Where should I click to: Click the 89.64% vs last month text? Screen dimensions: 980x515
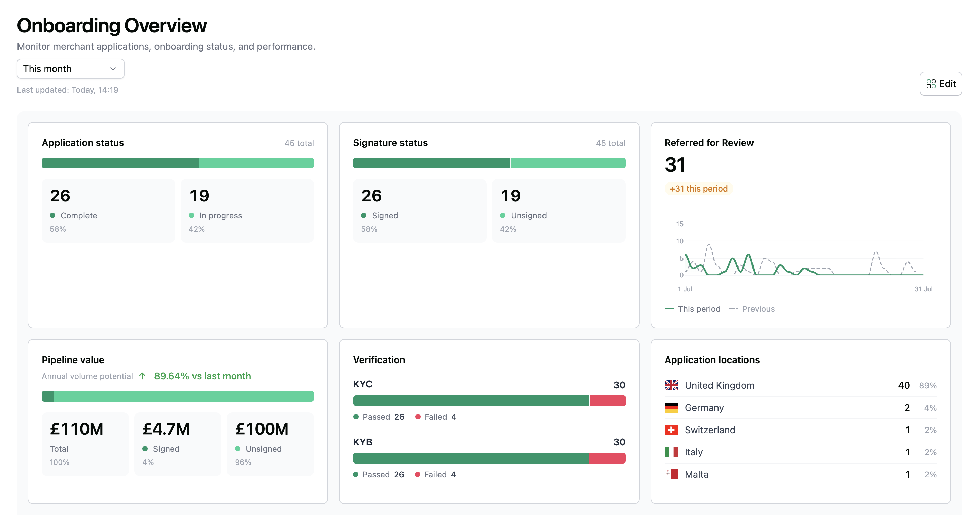(x=202, y=376)
